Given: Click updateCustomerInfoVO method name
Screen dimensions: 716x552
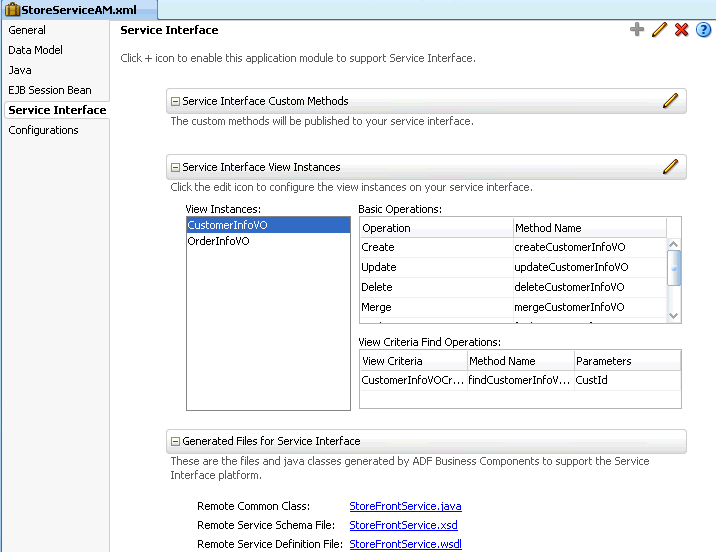Looking at the screenshot, I should click(571, 267).
